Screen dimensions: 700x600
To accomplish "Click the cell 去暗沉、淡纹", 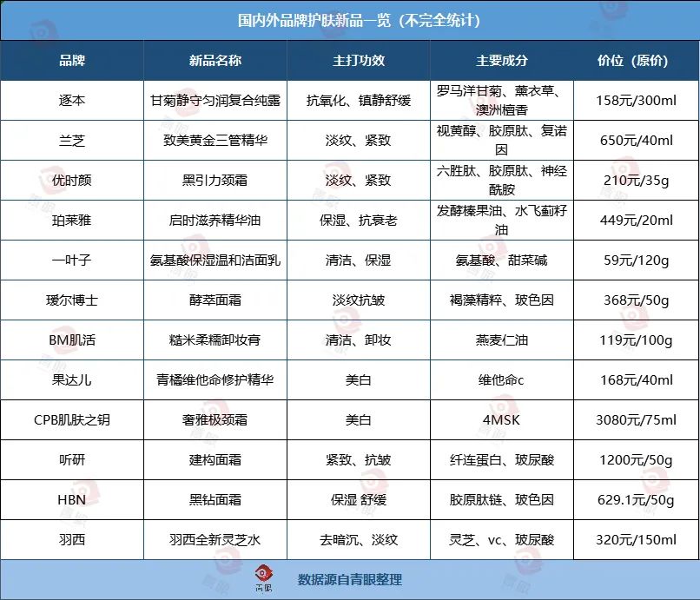I will pyautogui.click(x=359, y=540).
